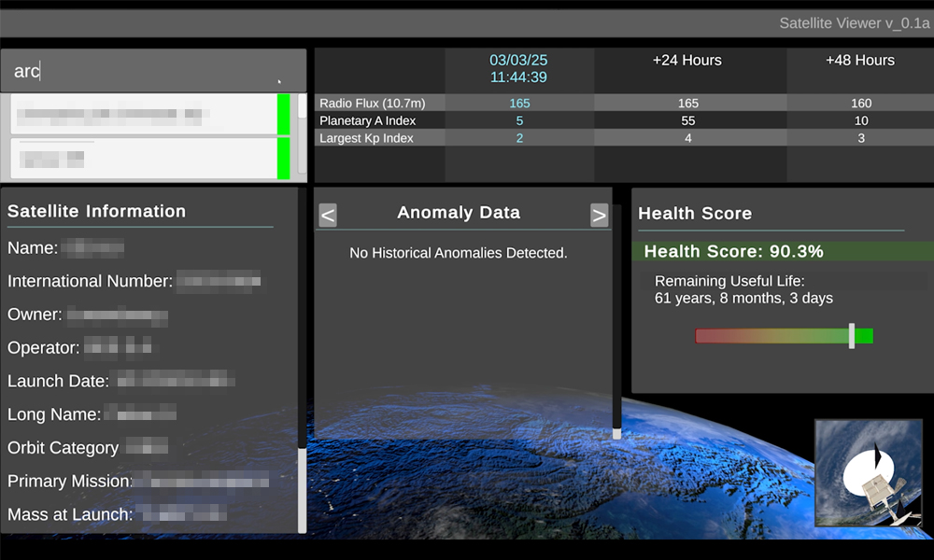Click the 'Anomaly Data' panel heading
The height and width of the screenshot is (560, 934).
459,213
